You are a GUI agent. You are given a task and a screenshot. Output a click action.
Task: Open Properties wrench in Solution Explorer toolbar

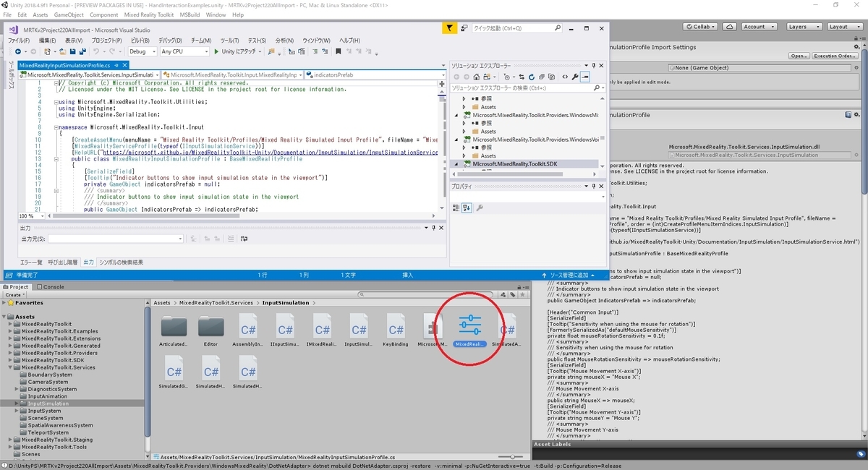[x=575, y=77]
